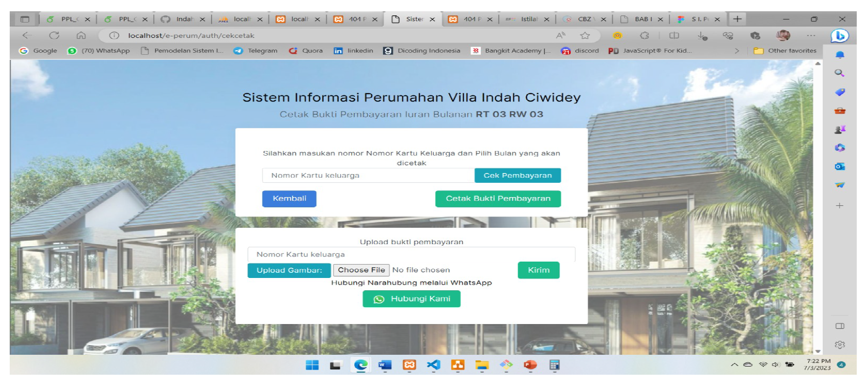Viewport: 868px width, 387px height.
Task: Open the notification bell in sidebar
Action: click(839, 55)
